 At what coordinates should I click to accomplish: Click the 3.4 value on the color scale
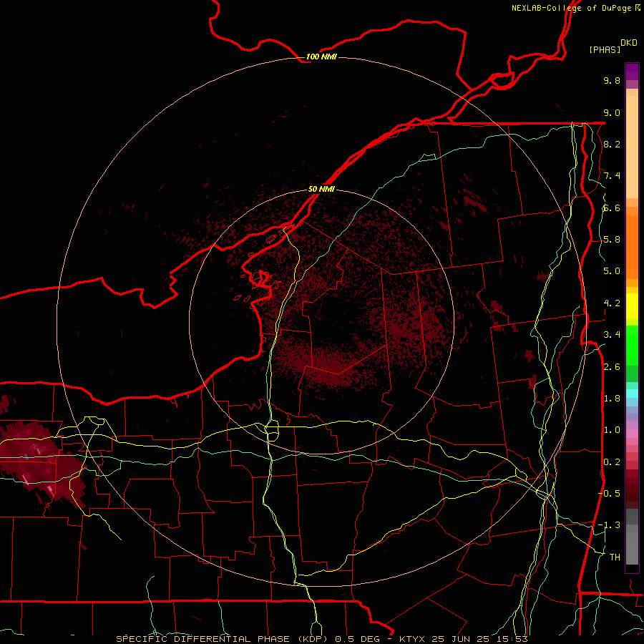pos(612,335)
